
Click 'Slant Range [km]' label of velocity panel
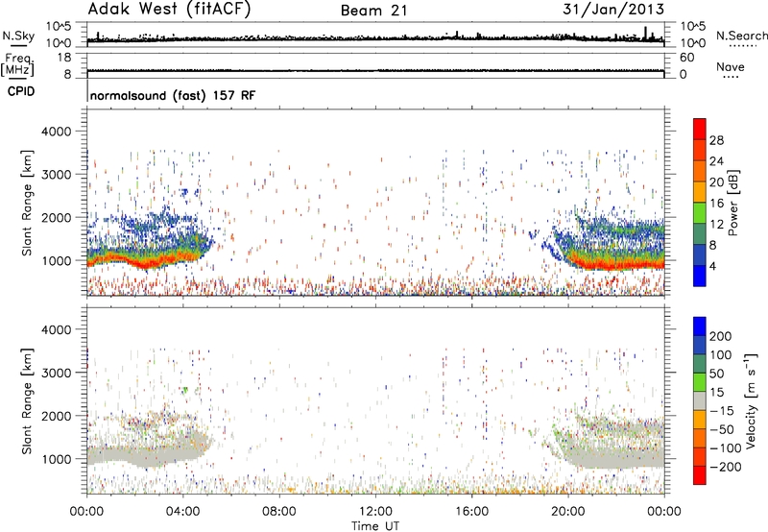[27, 401]
